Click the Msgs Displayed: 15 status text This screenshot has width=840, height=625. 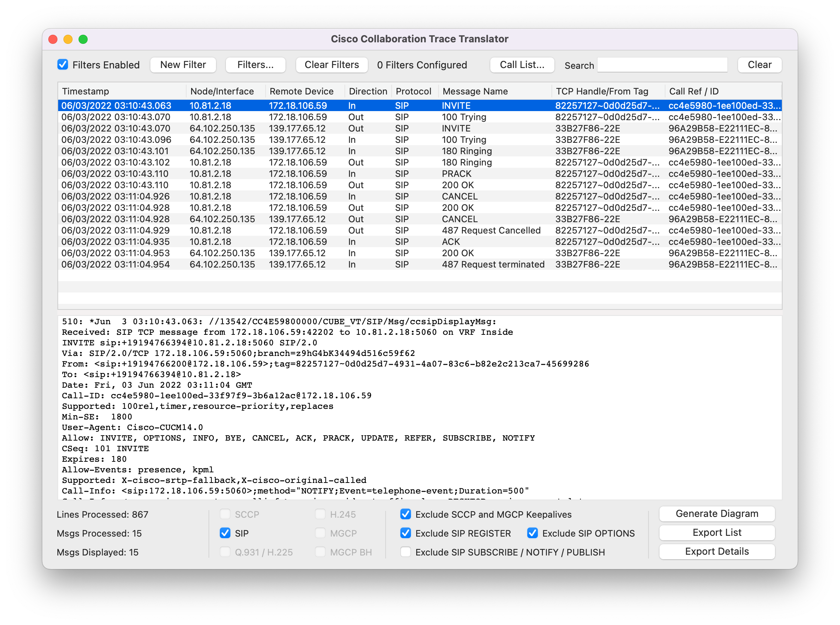click(97, 552)
